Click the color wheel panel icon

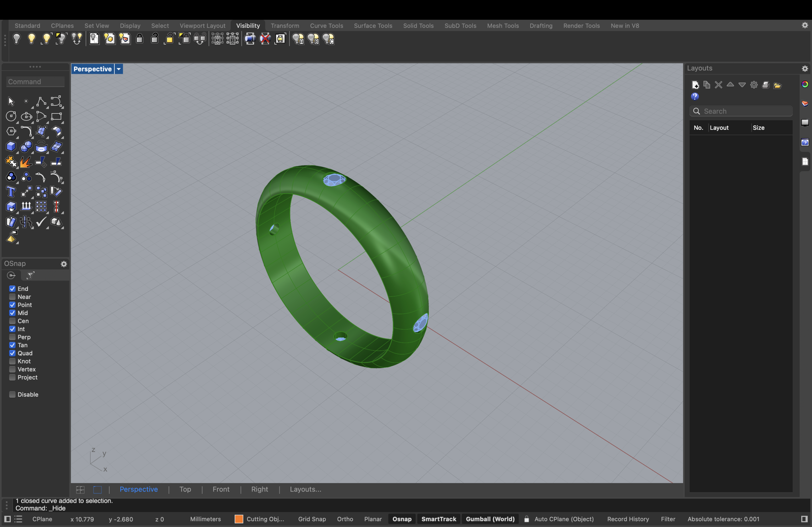click(805, 85)
